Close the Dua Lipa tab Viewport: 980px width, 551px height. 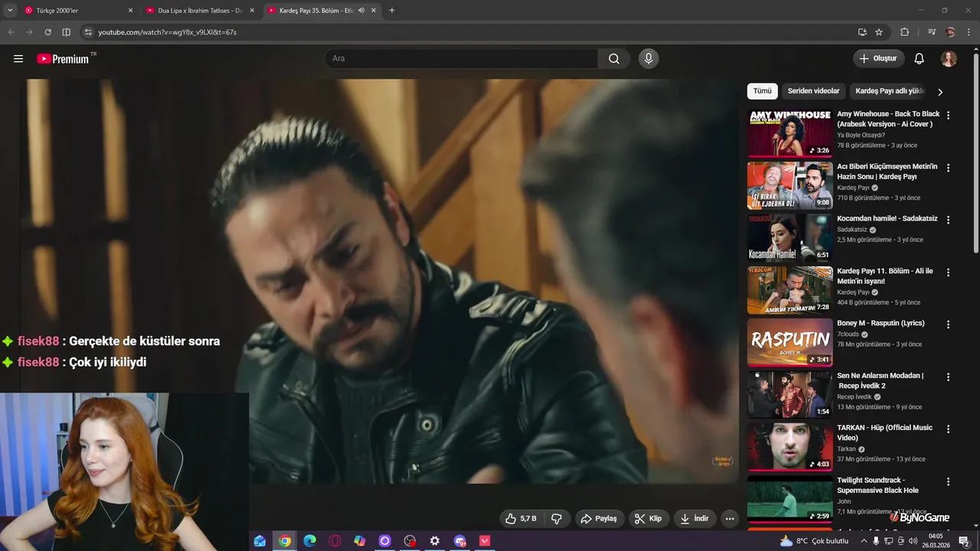coord(253,11)
